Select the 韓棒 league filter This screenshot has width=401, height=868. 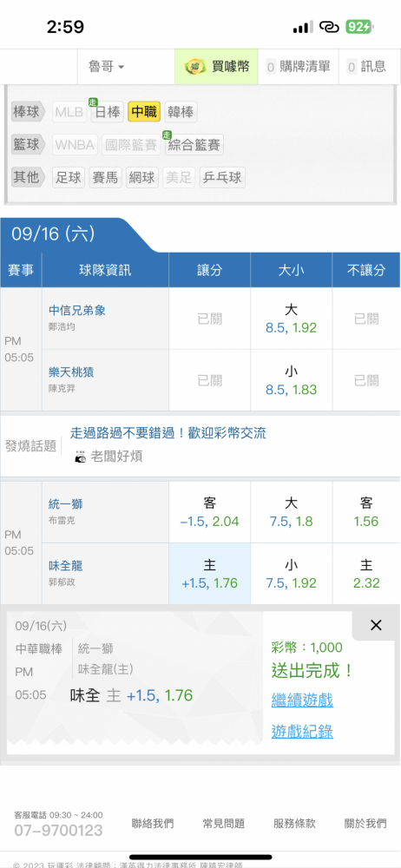181,112
